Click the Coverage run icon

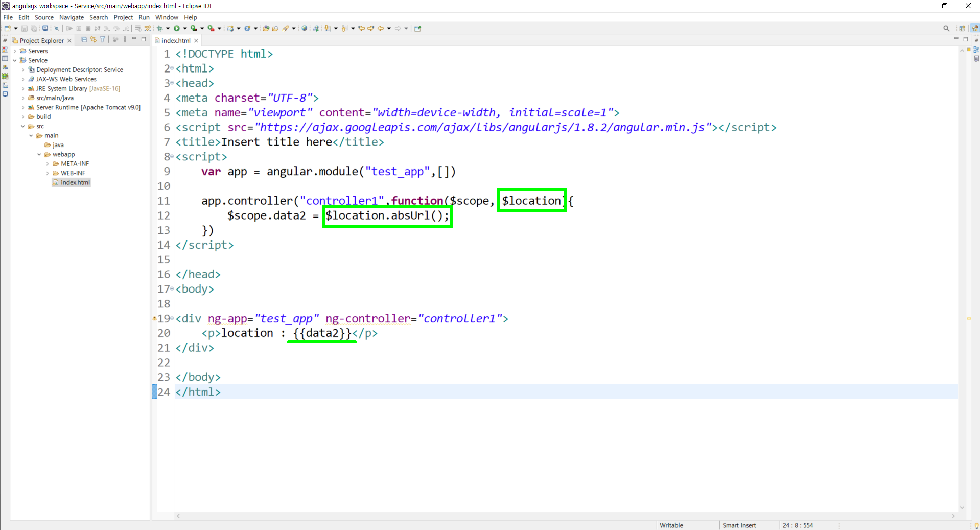(x=194, y=29)
